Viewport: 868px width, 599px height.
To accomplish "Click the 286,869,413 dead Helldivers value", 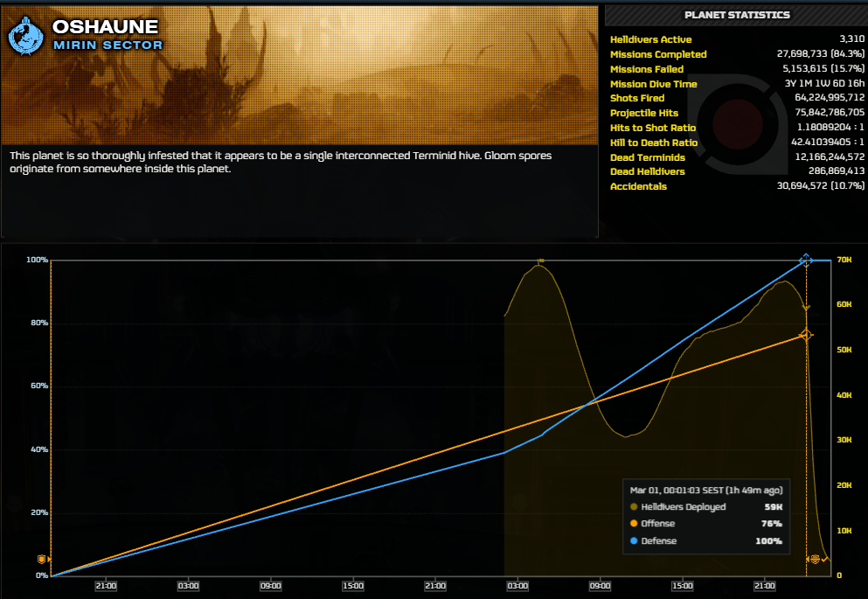I will [x=836, y=171].
